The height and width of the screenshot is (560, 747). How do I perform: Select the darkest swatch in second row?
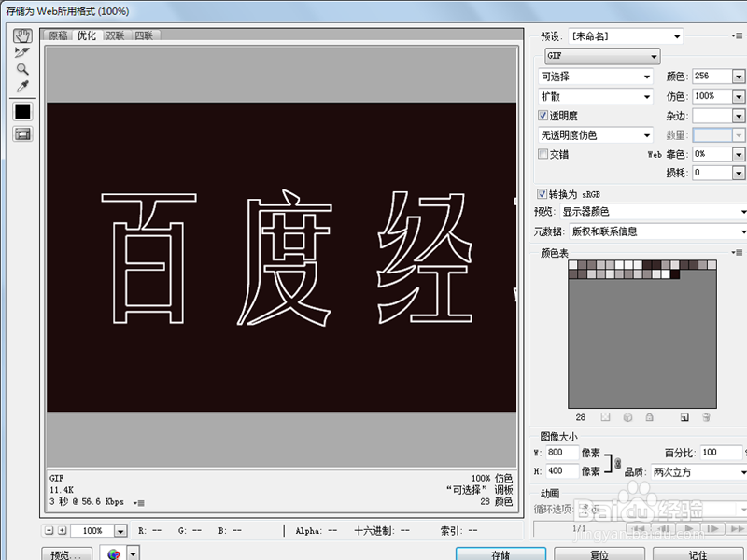click(x=675, y=273)
